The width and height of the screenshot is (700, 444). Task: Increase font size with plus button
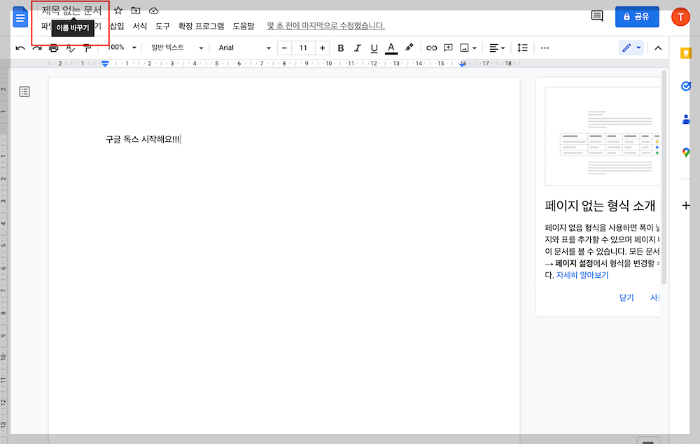[x=322, y=48]
